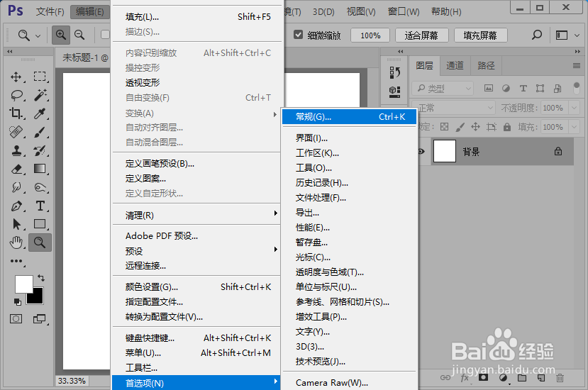588x390 pixels.
Task: Open the search magnifier in options bar
Action: coord(537,35)
